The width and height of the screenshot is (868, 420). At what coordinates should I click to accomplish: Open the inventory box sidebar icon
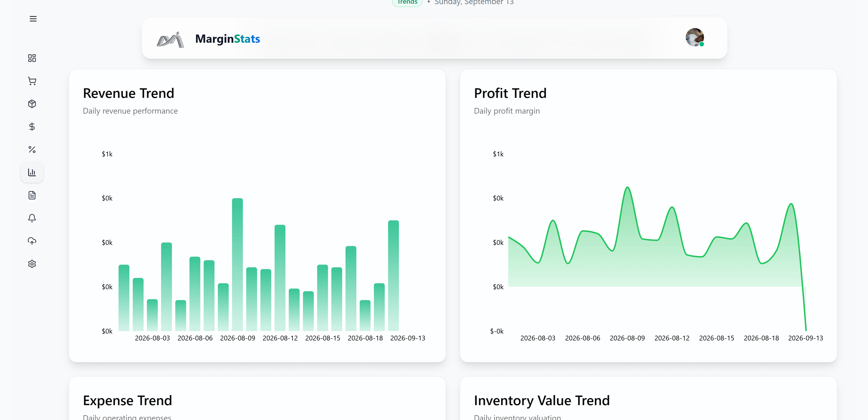point(32,104)
